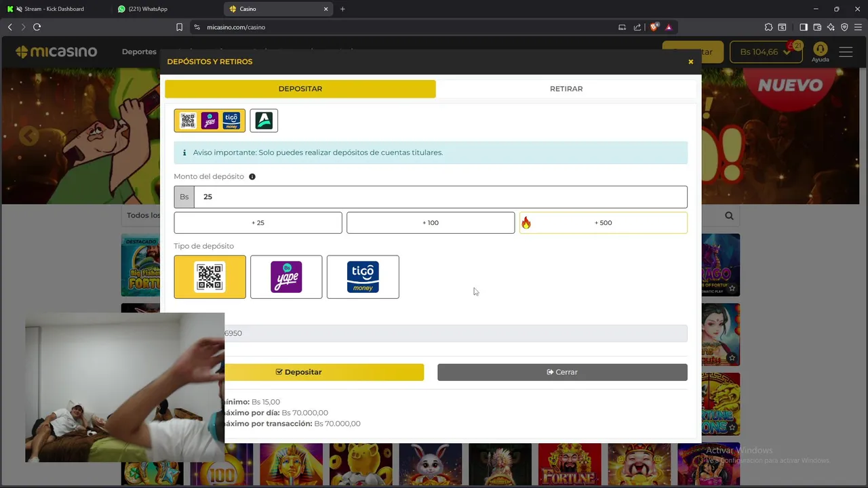Viewport: 868px width, 488px height.
Task: Open Brave Wallet icon
Action: [817, 27]
